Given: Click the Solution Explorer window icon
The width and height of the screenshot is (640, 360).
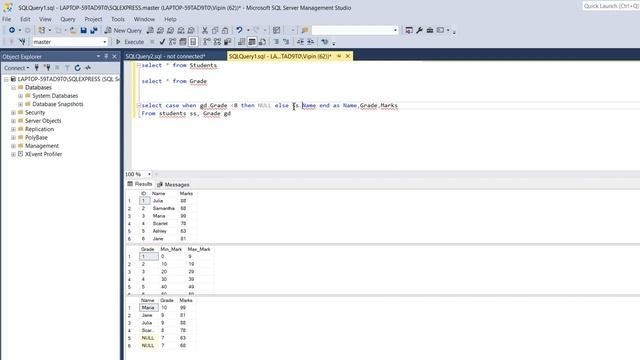Looking at the screenshot, I should 409,30.
